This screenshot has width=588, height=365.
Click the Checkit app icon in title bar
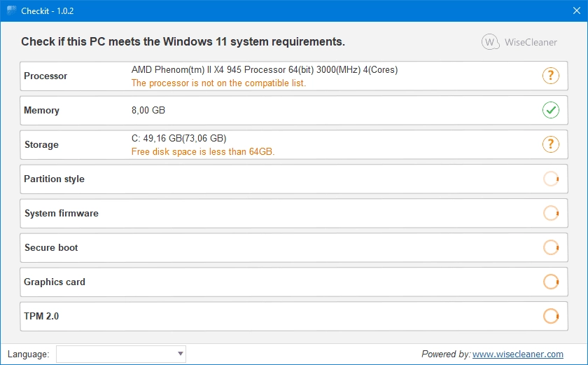12,11
